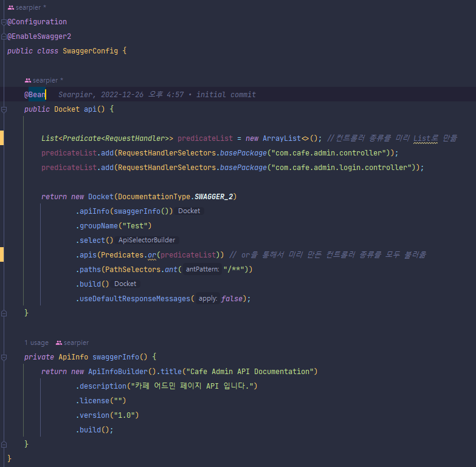The image size is (476, 467).
Task: Click the PathSelectors class reference
Action: click(133, 270)
